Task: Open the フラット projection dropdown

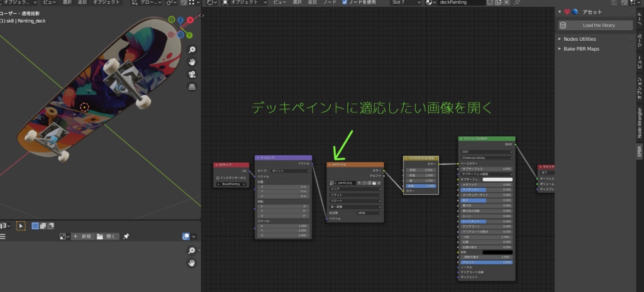Action: tap(355, 195)
